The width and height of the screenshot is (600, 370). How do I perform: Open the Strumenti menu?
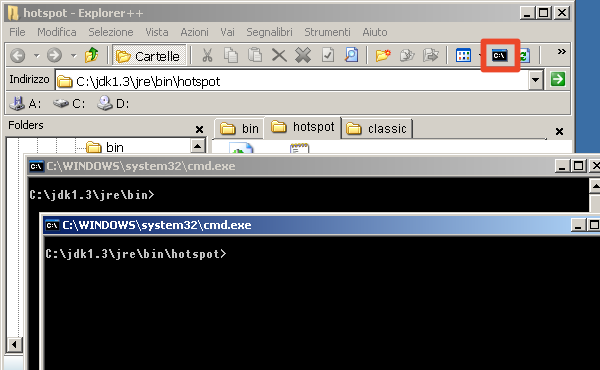pos(328,32)
